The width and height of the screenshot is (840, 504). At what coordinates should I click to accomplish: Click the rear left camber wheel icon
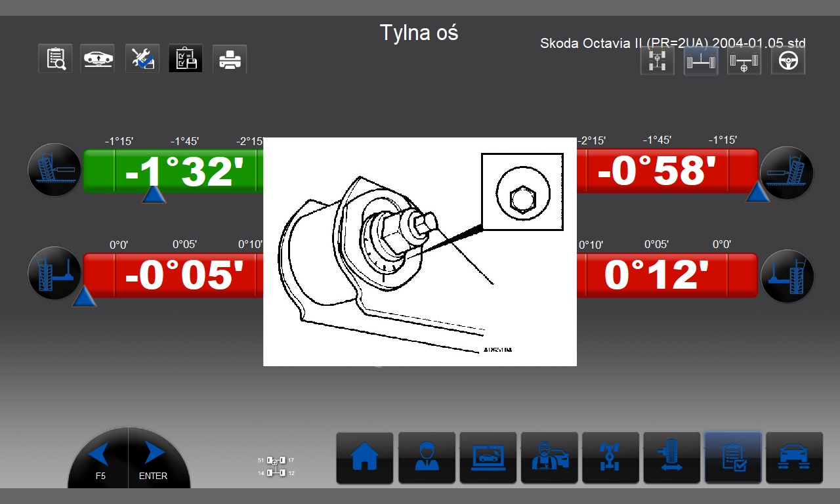coord(54,171)
